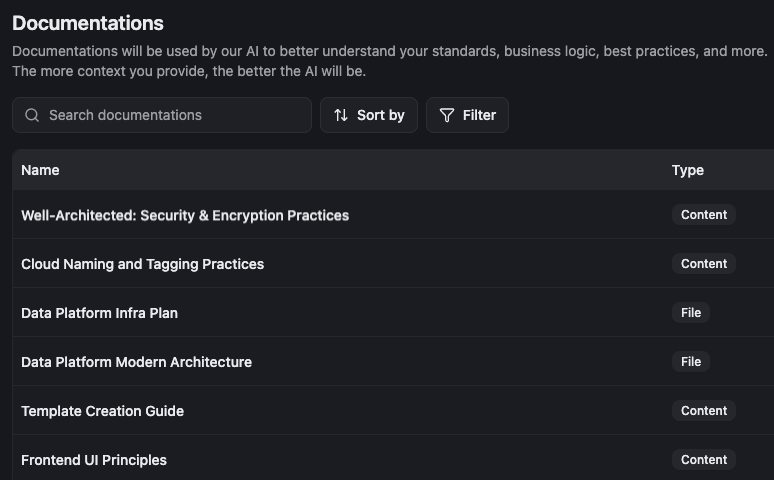
Task: Click Content badge for Security & Encryption Practices
Action: point(703,215)
